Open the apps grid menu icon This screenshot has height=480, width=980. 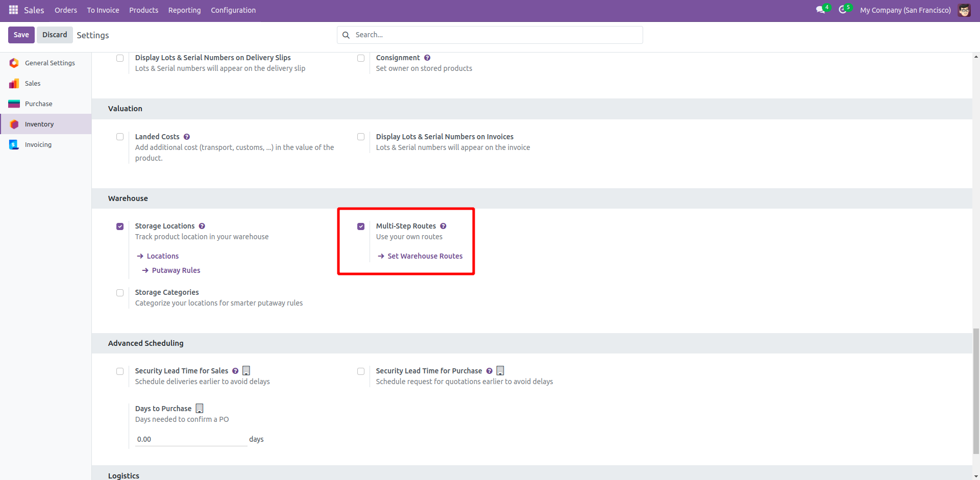click(13, 10)
